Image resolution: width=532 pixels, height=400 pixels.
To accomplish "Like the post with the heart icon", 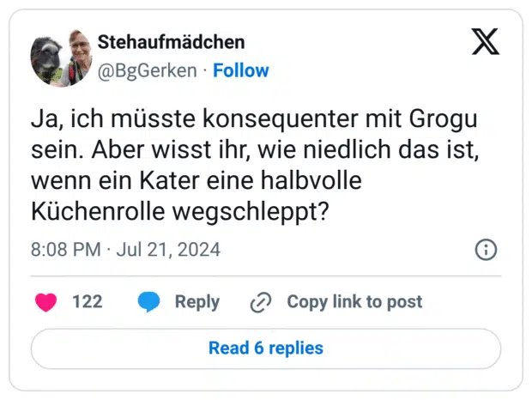I will click(46, 301).
